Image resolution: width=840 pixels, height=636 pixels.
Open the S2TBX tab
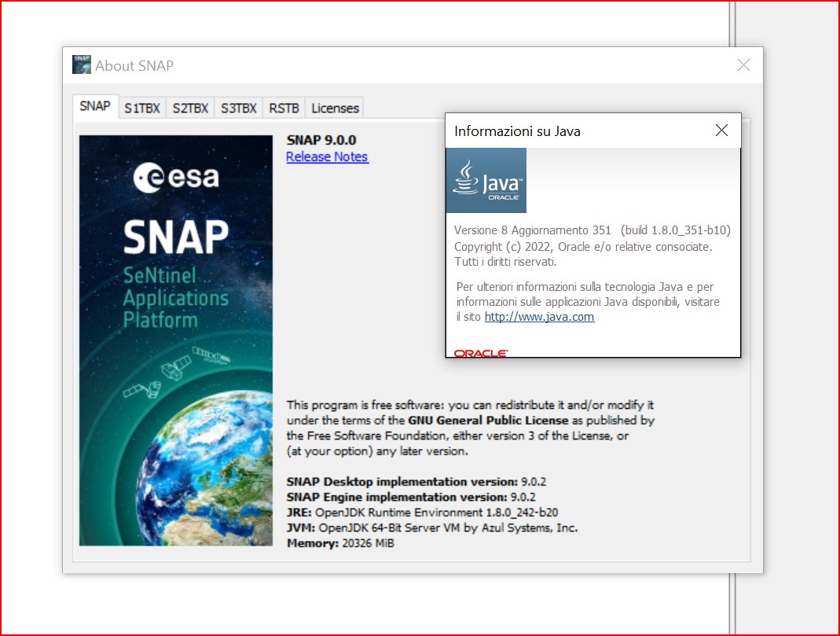point(190,108)
